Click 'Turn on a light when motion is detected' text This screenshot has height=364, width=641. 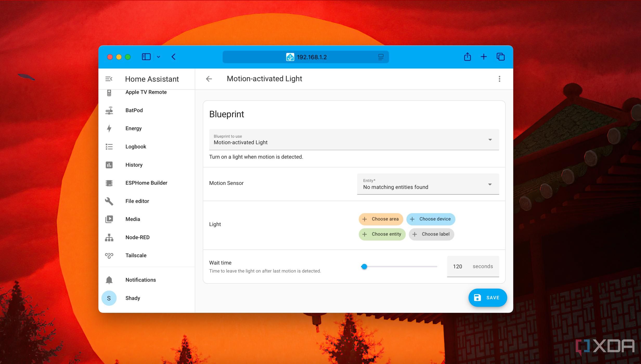[x=256, y=157]
